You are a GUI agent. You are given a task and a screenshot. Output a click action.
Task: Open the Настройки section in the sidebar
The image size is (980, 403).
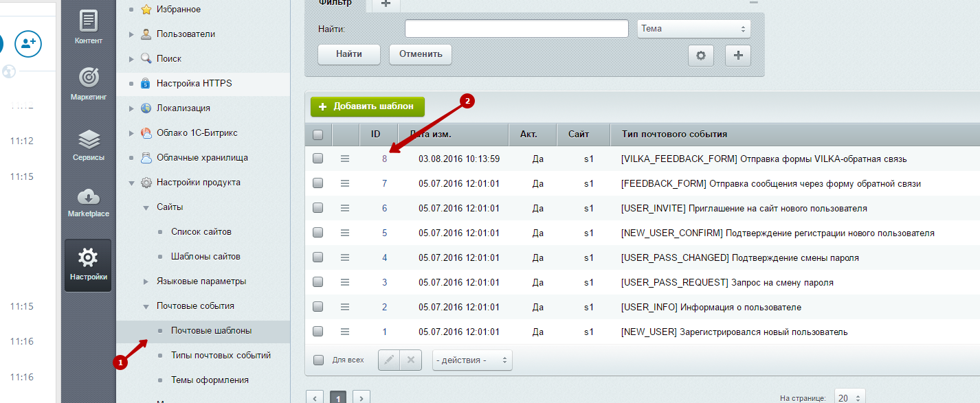pos(88,265)
